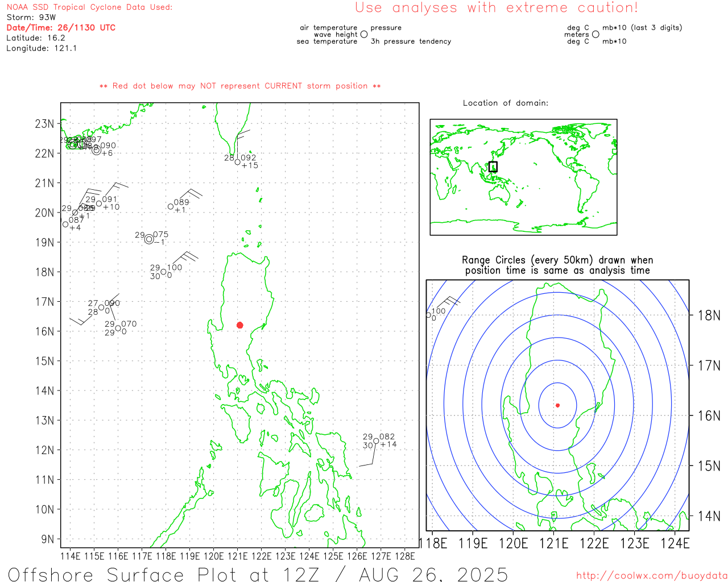Click the '118E' label on range circles plot

pos(433,544)
